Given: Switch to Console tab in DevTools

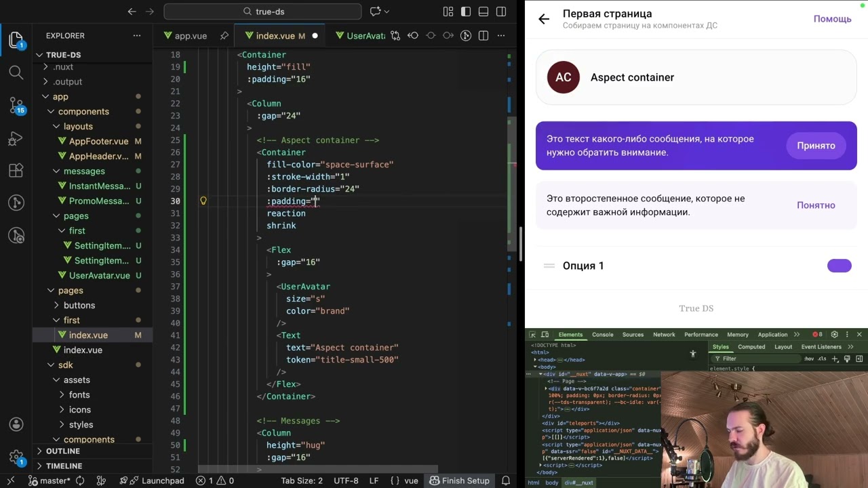Looking at the screenshot, I should tap(602, 335).
